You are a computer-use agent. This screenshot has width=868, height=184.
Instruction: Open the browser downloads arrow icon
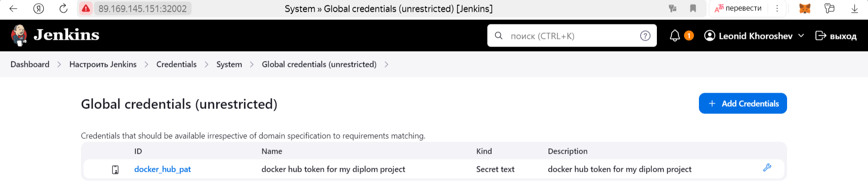[x=854, y=9]
